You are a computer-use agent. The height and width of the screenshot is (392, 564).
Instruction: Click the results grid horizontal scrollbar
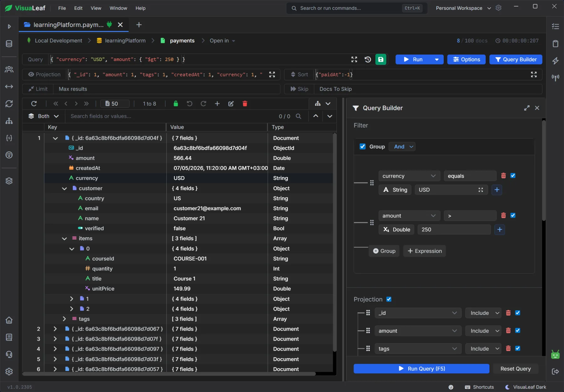169,374
